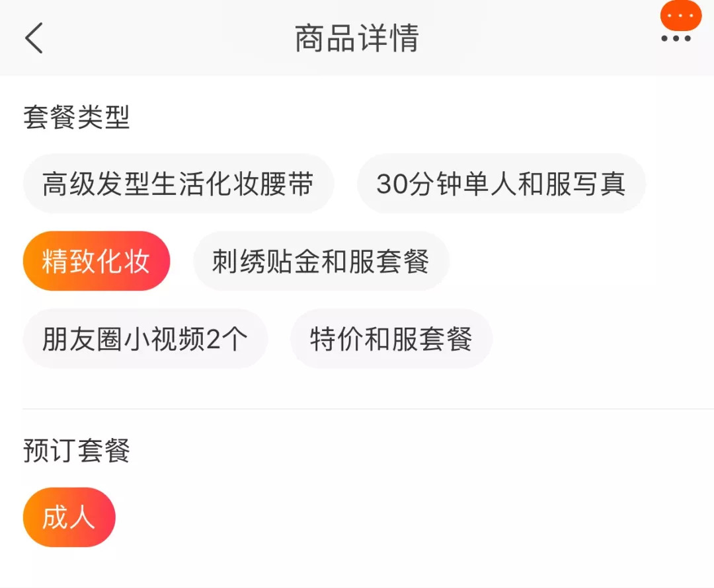Viewport: 714px width, 588px height.
Task: Click the 预订套餐 section label
Action: coord(77,451)
